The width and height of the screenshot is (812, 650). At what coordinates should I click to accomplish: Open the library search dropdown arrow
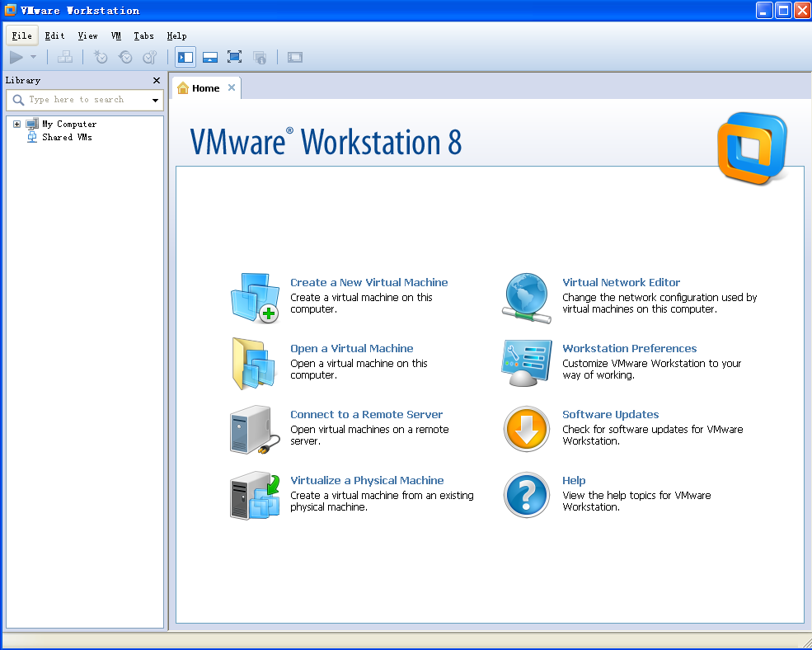[x=155, y=100]
